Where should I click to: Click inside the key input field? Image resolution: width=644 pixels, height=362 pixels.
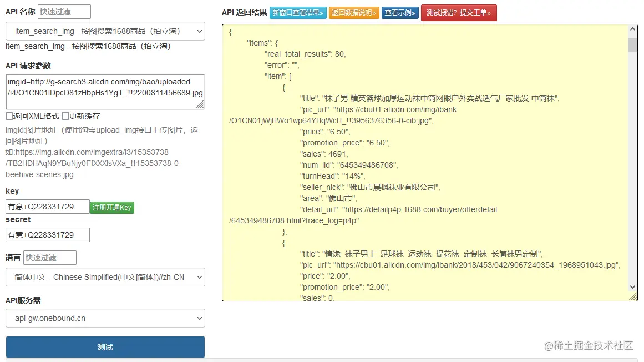47,205
